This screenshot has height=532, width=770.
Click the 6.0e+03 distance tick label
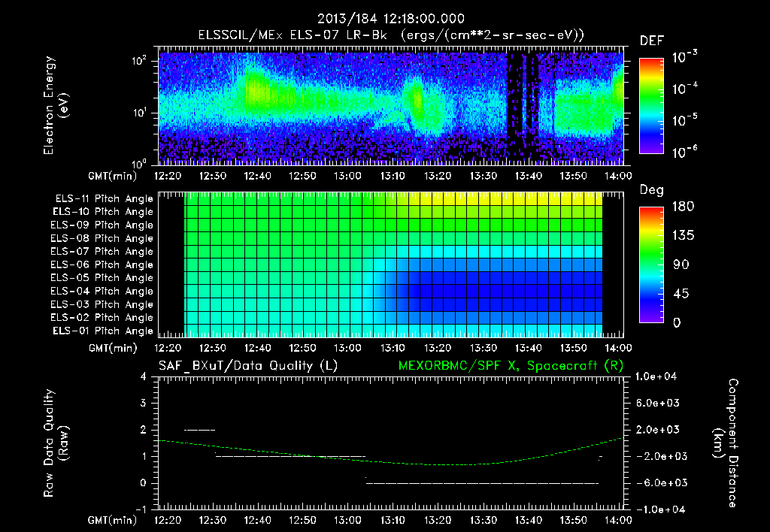pos(658,403)
